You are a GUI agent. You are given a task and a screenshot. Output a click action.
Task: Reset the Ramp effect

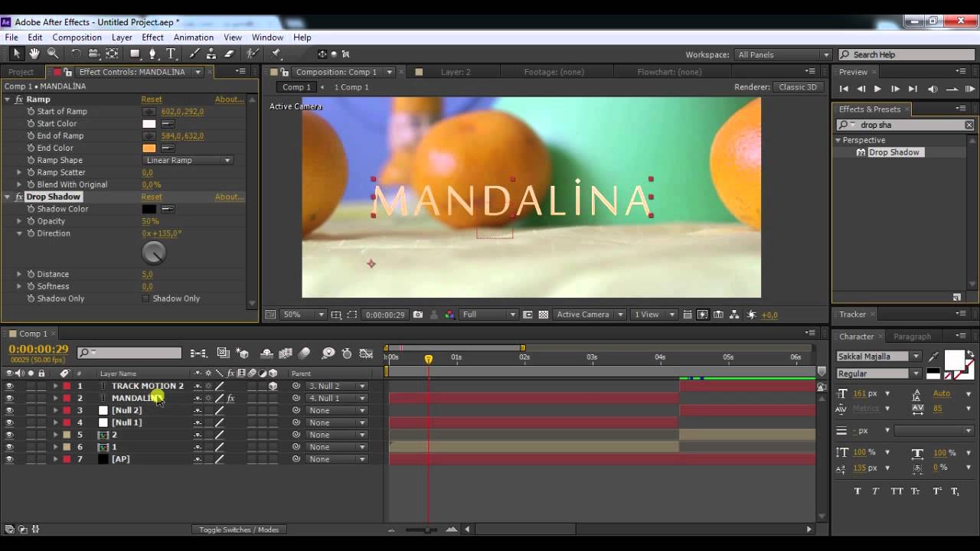152,99
